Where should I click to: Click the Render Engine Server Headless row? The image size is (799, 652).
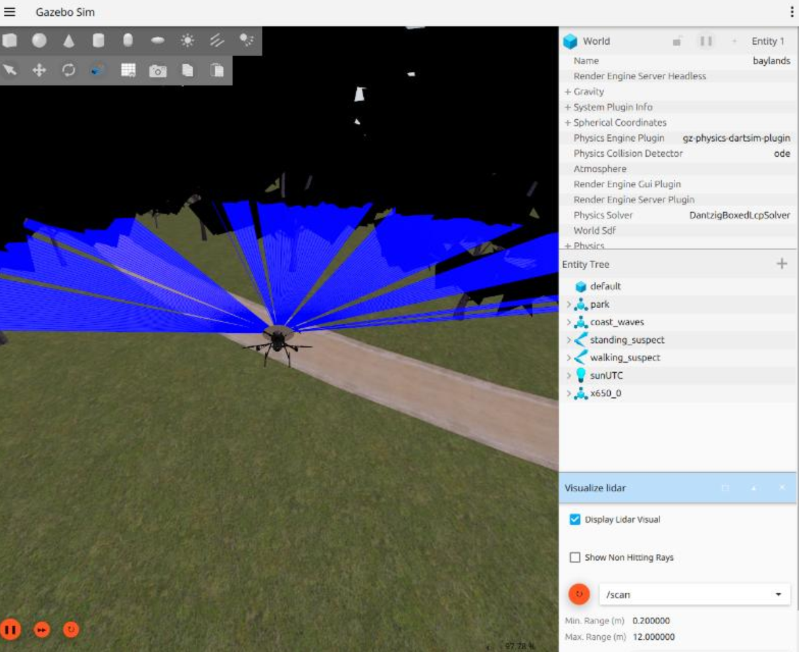click(x=678, y=76)
